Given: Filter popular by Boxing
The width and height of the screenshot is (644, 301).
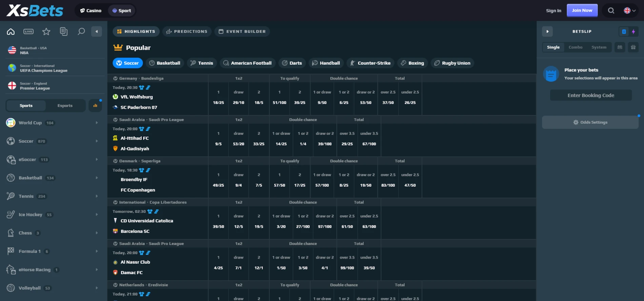Looking at the screenshot, I should (412, 63).
